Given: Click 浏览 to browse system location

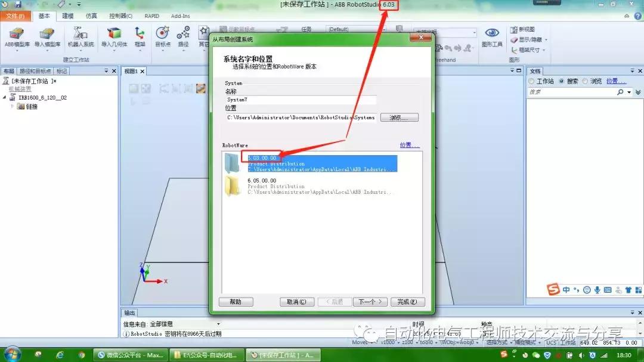Looking at the screenshot, I should [399, 117].
